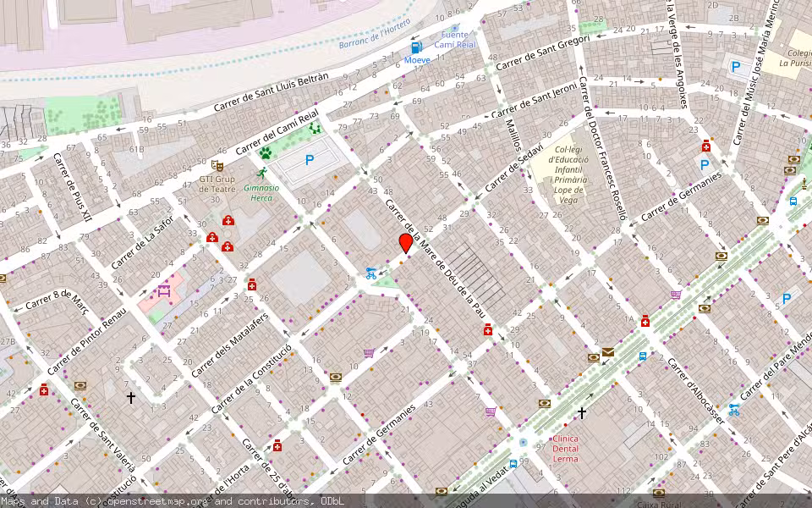Click the shopping cart icon near Carrer de la Constitució

tap(369, 353)
